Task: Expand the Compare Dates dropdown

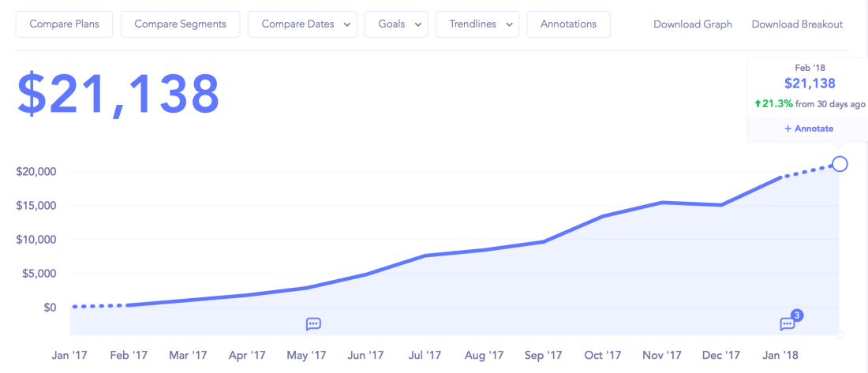Action: (x=302, y=24)
